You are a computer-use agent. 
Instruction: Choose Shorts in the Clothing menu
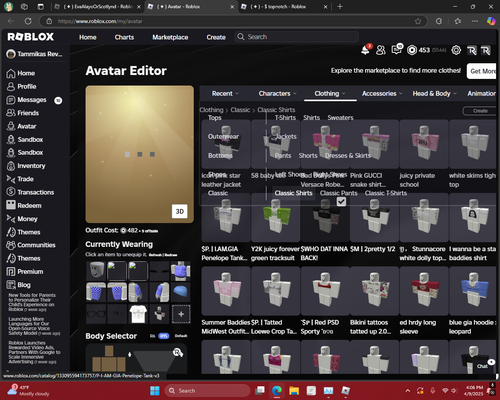308,156
